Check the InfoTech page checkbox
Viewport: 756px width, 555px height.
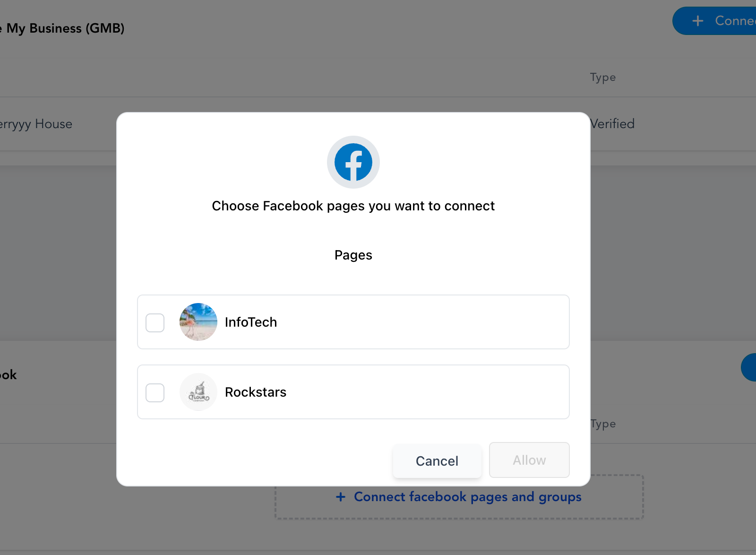155,323
